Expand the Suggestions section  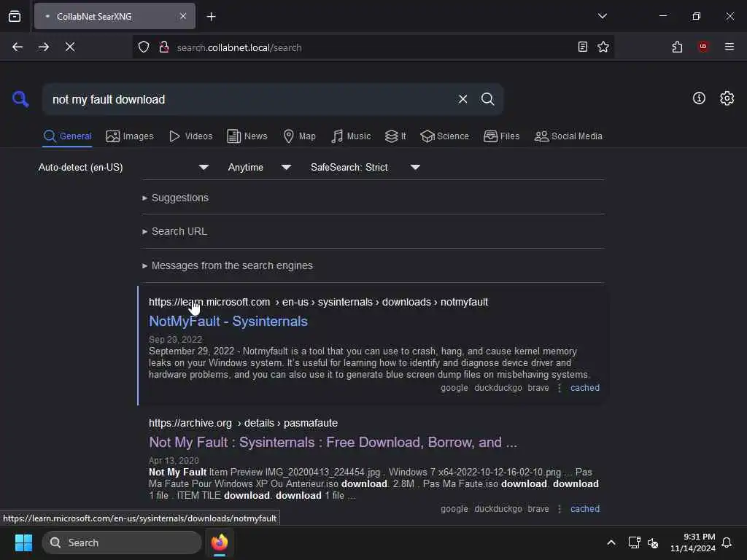point(175,198)
